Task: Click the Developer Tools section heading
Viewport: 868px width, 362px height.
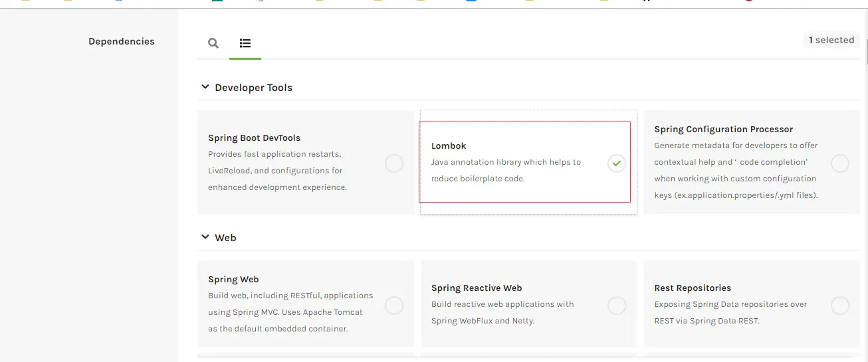Action: (253, 88)
